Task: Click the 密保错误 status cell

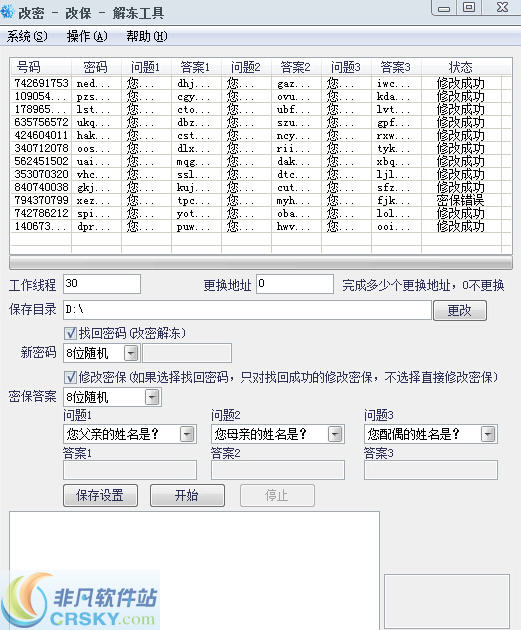Action: 461,200
